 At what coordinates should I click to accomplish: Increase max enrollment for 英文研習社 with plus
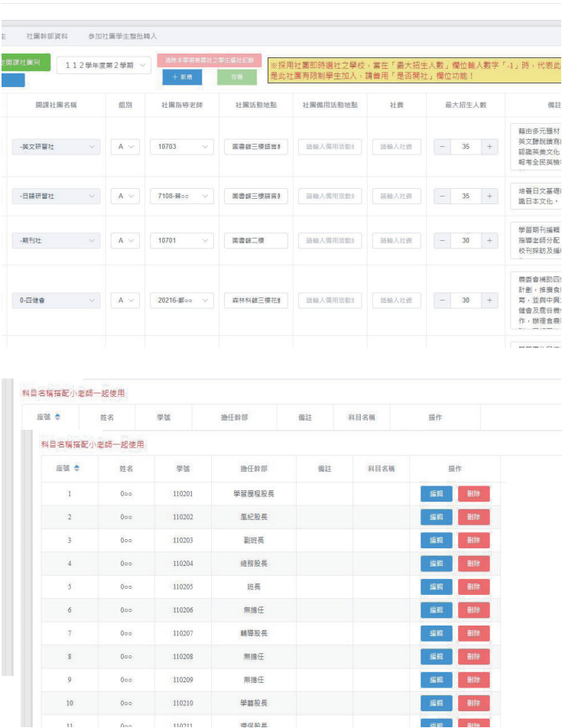(489, 147)
